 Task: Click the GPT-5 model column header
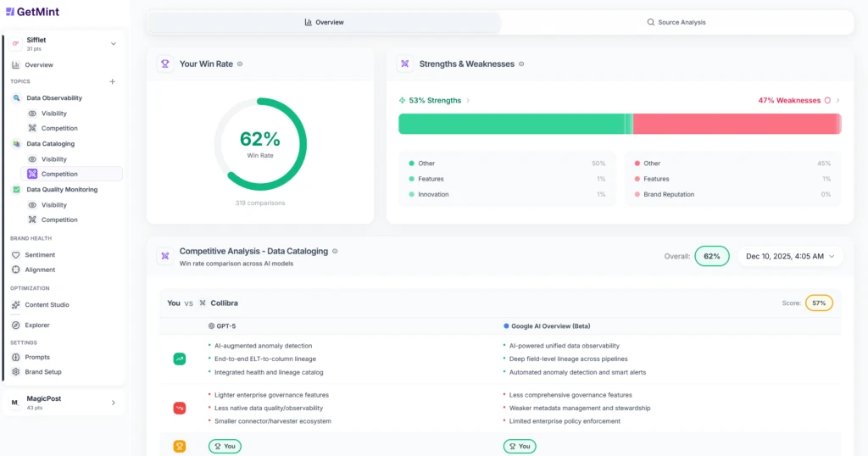(x=222, y=326)
